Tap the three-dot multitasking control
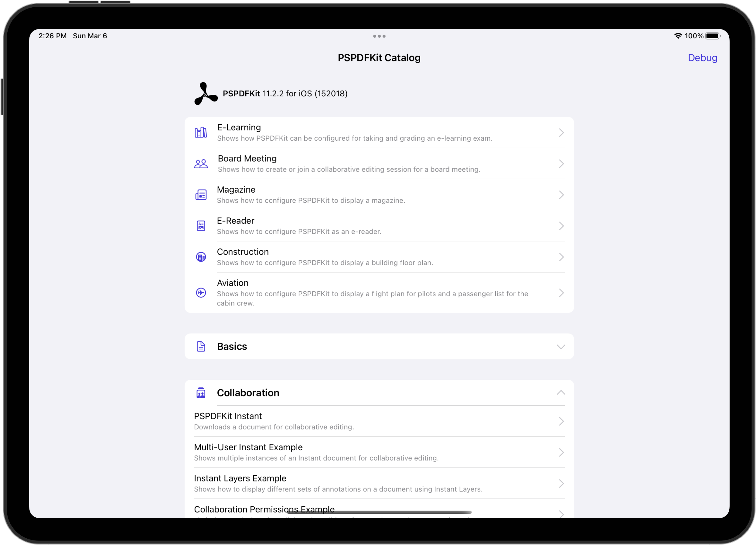The width and height of the screenshot is (756, 545). pos(379,36)
